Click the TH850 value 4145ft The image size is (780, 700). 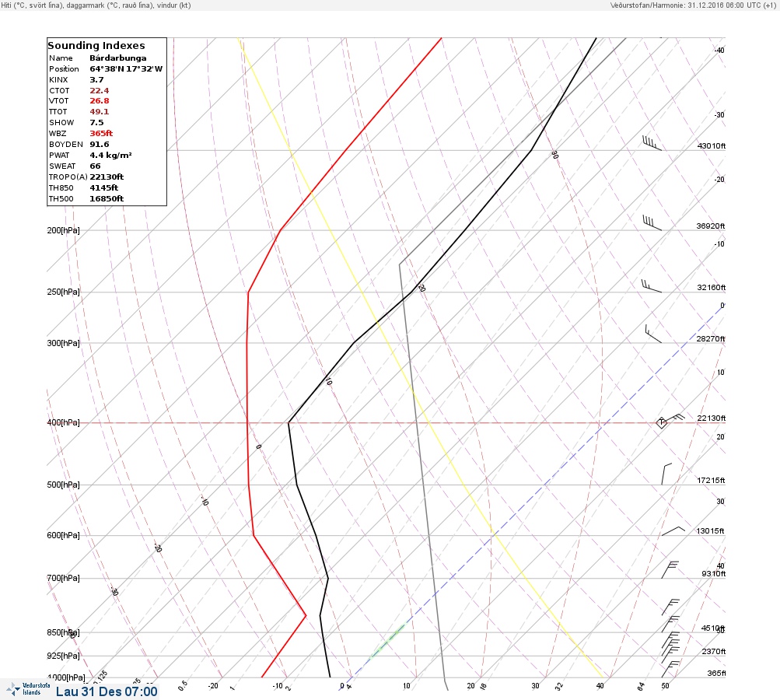103,187
